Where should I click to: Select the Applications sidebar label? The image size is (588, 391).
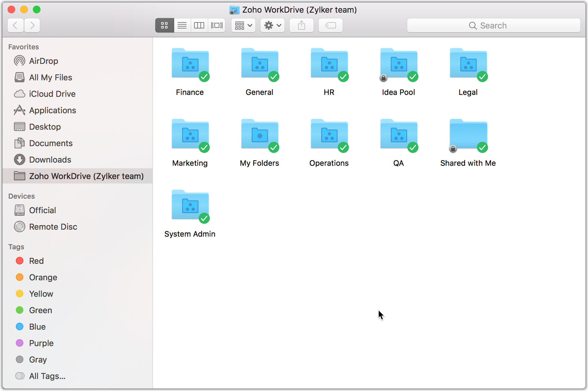52,110
